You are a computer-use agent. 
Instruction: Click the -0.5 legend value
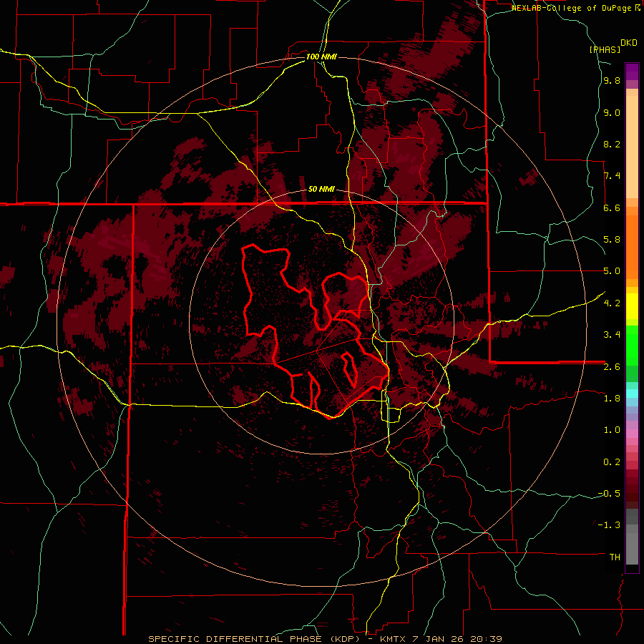609,493
